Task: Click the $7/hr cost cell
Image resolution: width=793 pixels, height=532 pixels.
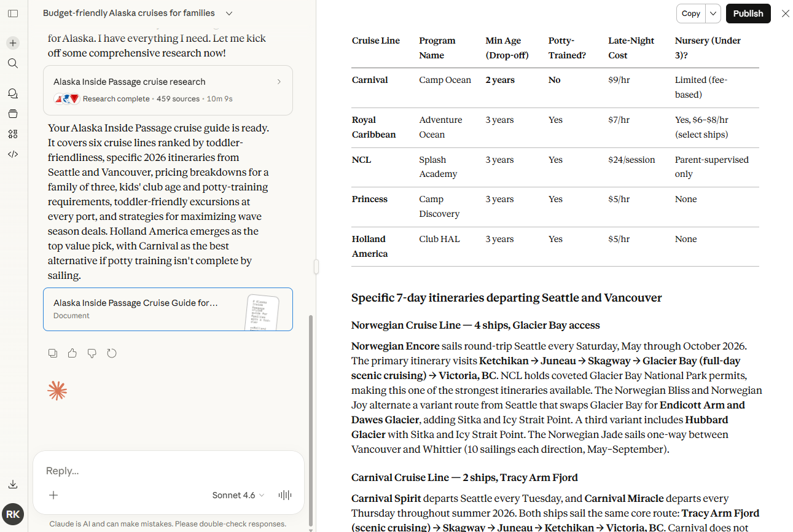Action: coord(619,120)
